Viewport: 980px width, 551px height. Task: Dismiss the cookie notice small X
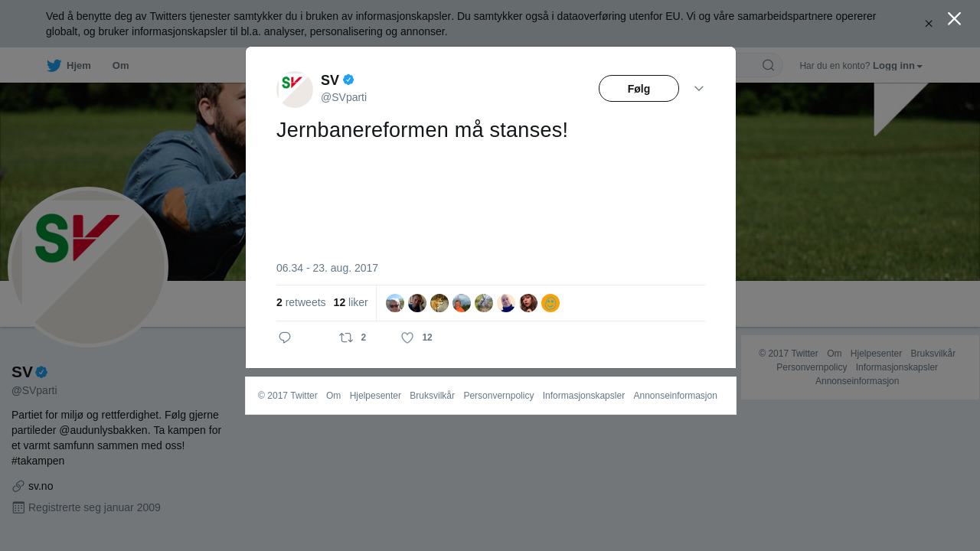coord(929,24)
